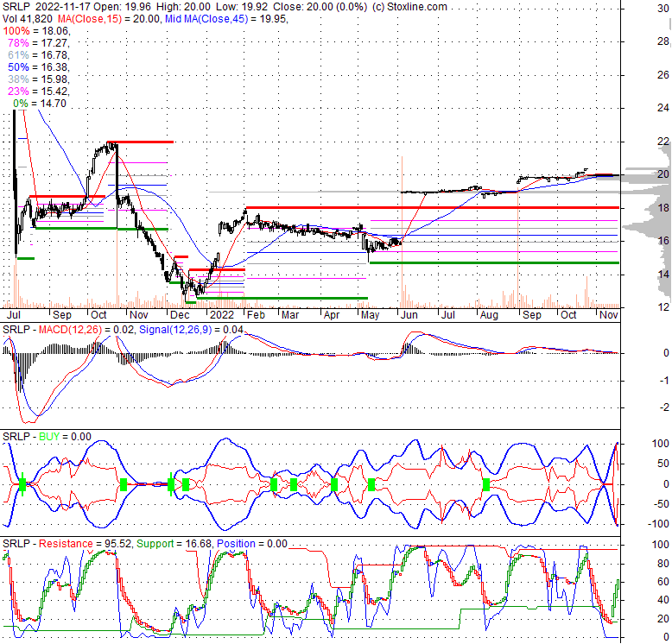Click the 78% = 17.27 Fibonacci level

[x=39, y=43]
